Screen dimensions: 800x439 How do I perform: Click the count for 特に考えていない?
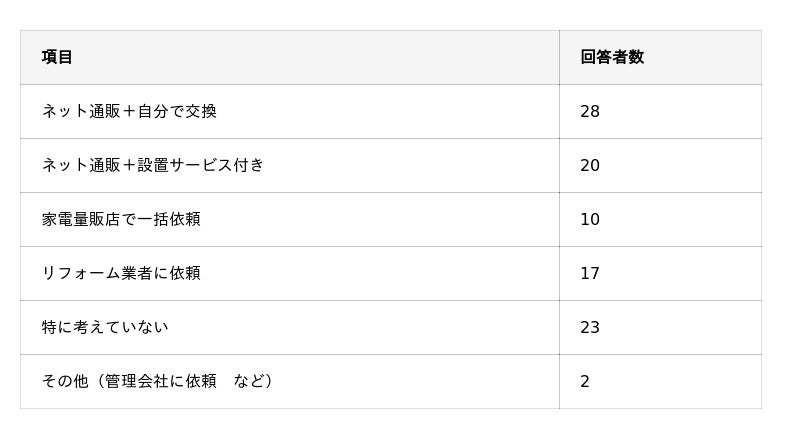click(590, 327)
